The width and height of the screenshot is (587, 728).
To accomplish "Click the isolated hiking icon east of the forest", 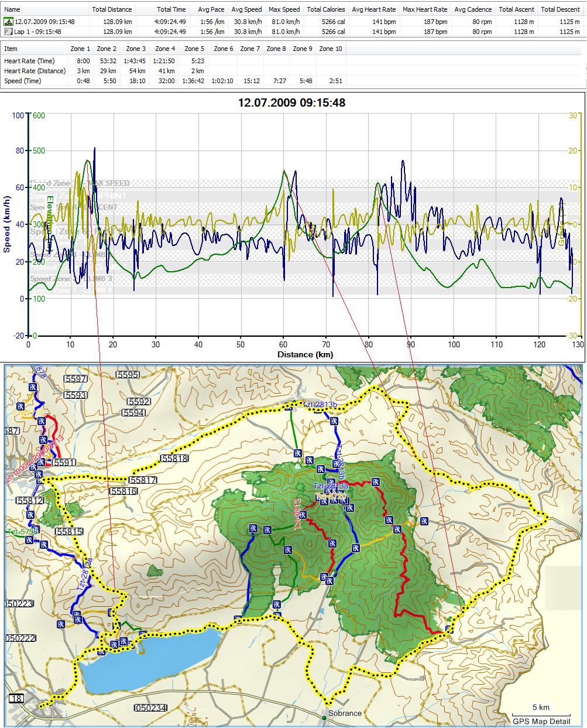I will click(424, 521).
